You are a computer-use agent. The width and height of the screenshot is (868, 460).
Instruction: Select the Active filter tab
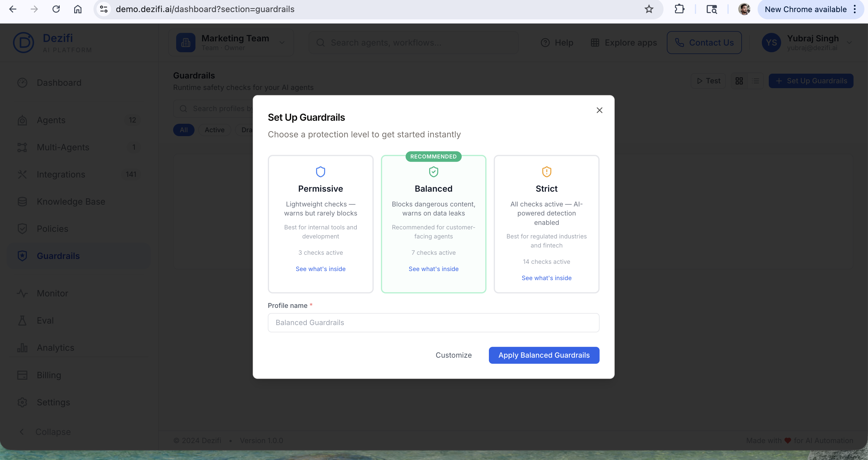tap(214, 130)
